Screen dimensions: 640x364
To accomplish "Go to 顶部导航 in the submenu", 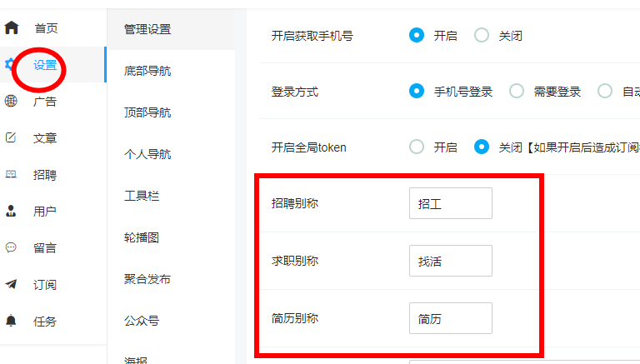I will click(x=147, y=112).
